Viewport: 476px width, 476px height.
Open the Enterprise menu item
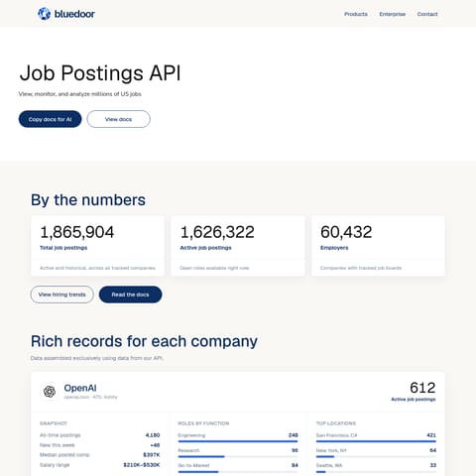(393, 14)
